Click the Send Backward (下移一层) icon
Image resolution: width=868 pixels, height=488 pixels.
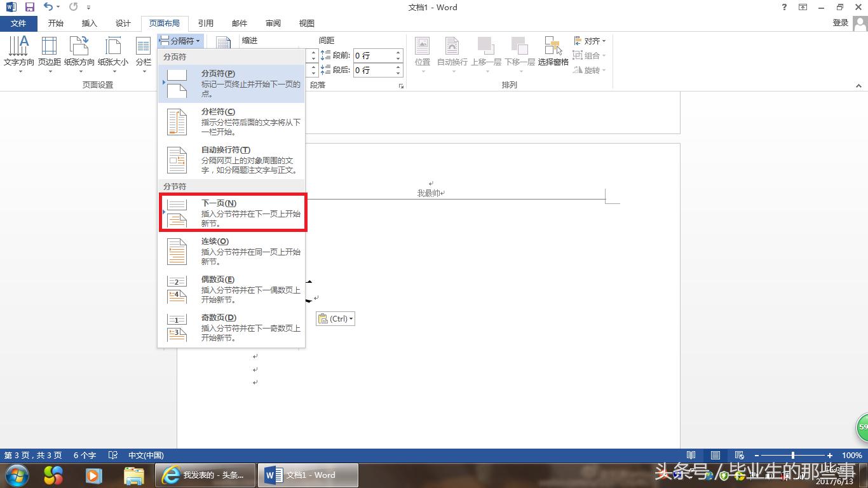pos(520,46)
